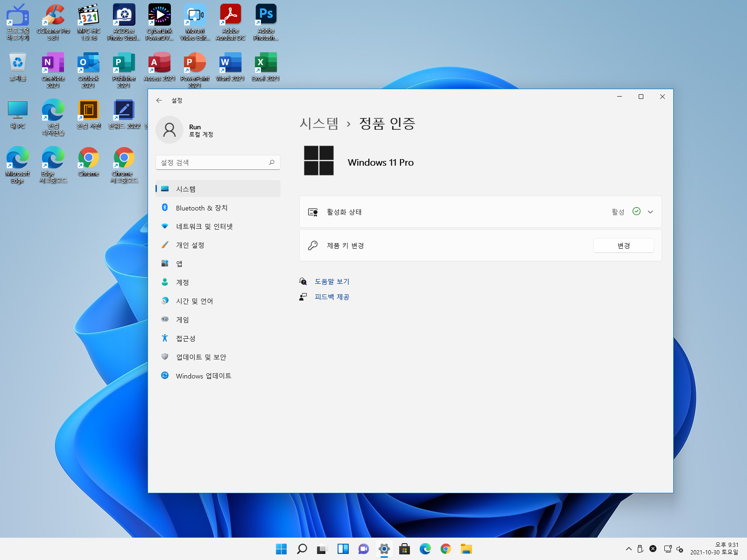Click the 제품 키 변경 row label

(x=345, y=245)
